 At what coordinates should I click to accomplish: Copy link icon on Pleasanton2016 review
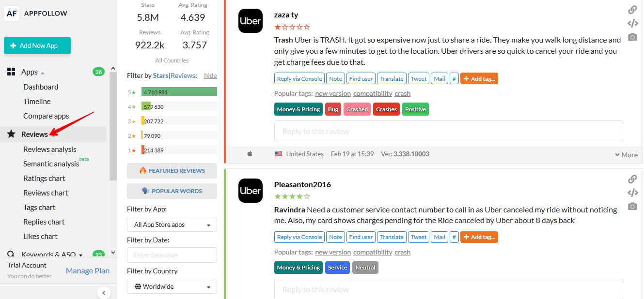pyautogui.click(x=632, y=179)
